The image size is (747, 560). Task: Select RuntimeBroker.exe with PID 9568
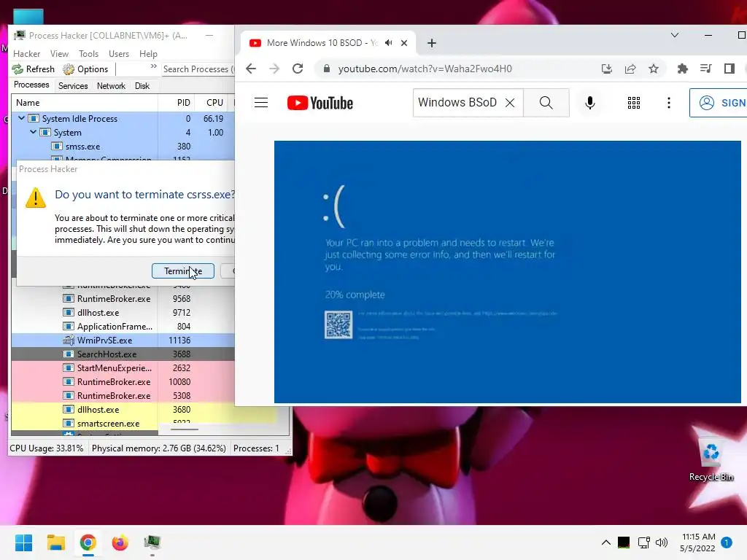coord(123,298)
